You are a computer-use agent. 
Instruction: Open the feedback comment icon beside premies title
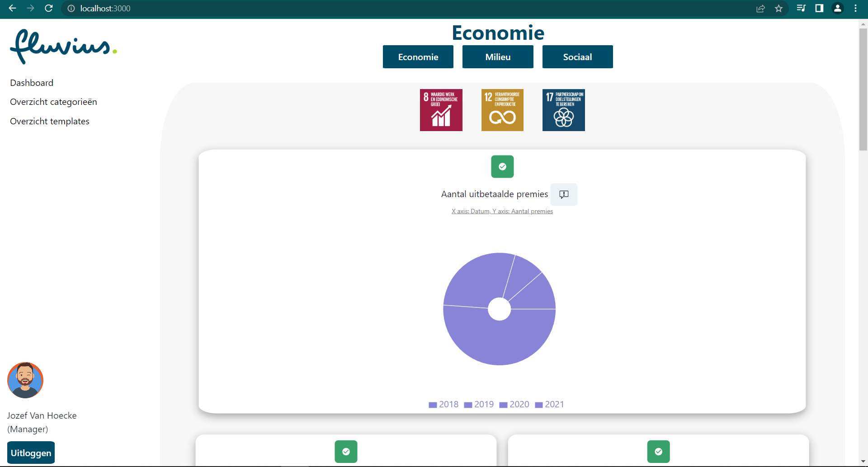click(x=564, y=194)
